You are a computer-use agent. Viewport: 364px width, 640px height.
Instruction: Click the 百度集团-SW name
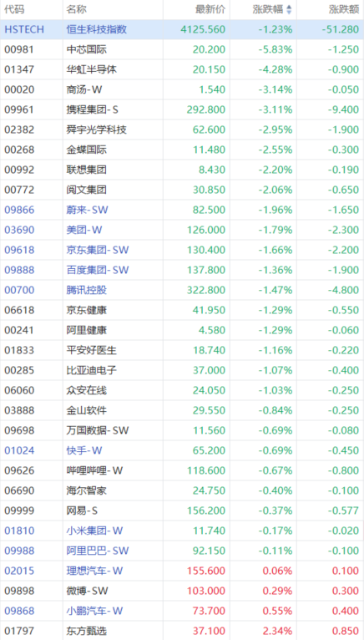pos(98,270)
